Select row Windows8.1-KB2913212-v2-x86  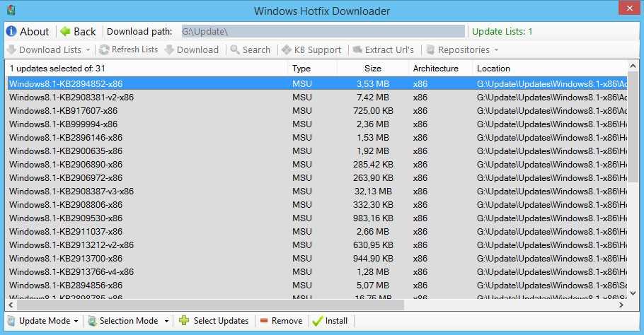click(317, 245)
